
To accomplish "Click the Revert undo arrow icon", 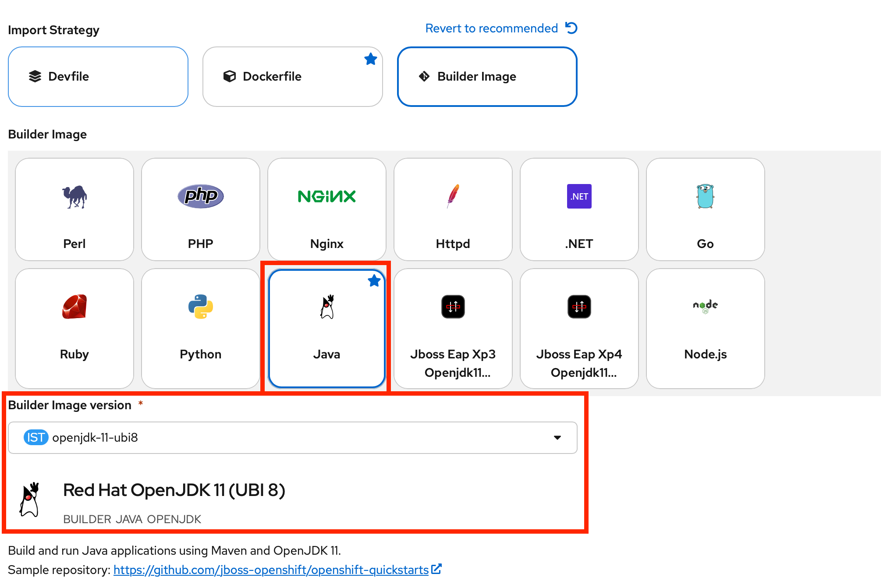I will [571, 28].
